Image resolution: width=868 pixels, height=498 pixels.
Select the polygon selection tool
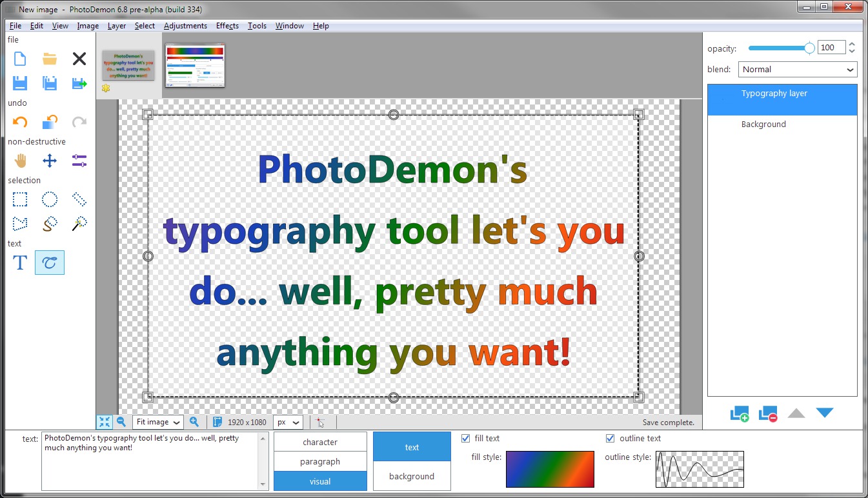20,224
